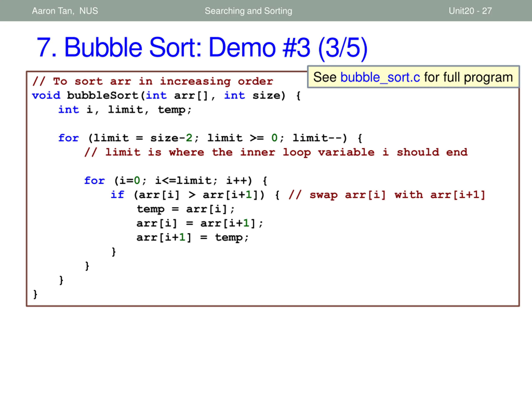Click the Aaron Tan, NUS header text

(65, 11)
